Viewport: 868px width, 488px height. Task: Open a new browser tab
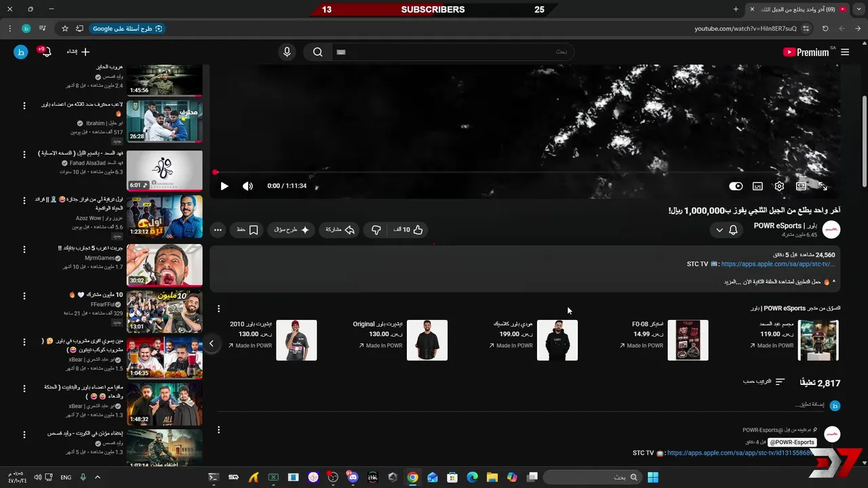coord(736,9)
